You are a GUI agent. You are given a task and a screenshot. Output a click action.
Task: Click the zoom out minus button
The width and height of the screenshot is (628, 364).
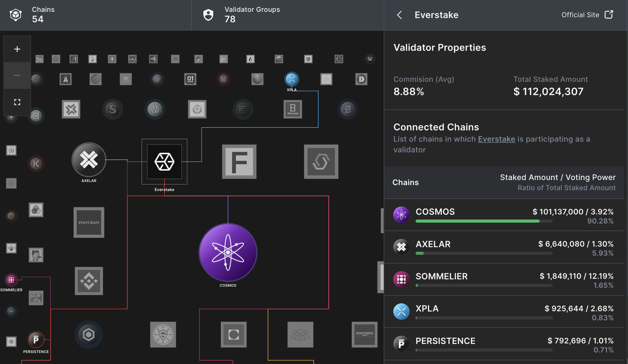coord(17,75)
